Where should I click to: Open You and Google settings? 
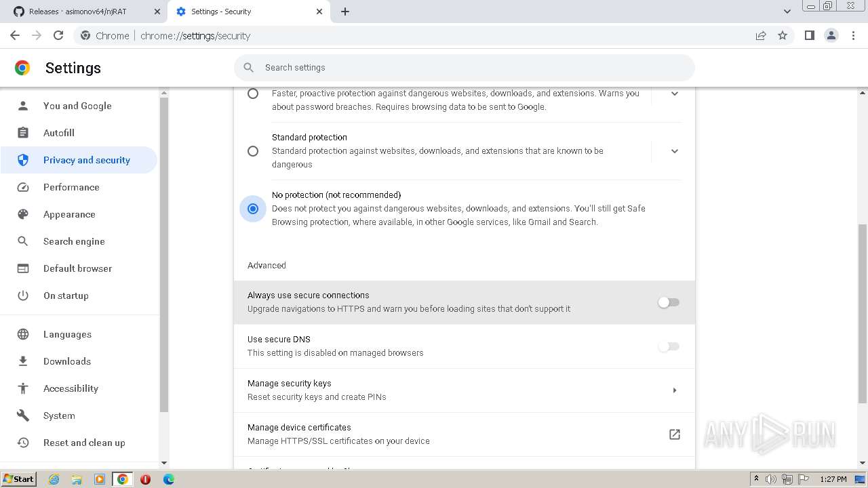pos(79,106)
